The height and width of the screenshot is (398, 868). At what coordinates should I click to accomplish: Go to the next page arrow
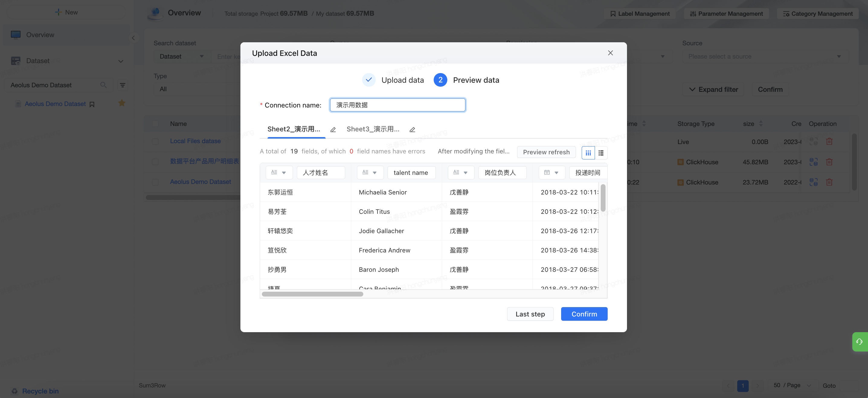point(757,386)
